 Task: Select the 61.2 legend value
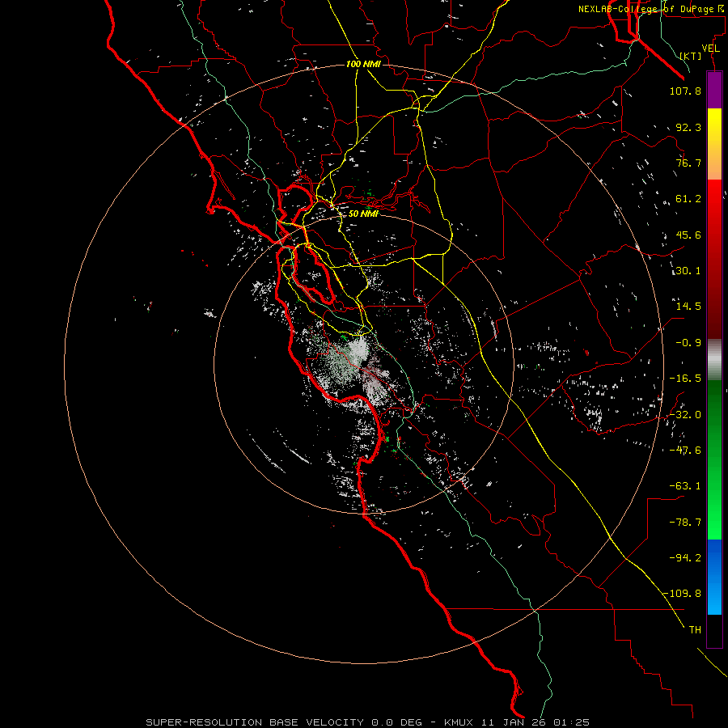tap(688, 199)
